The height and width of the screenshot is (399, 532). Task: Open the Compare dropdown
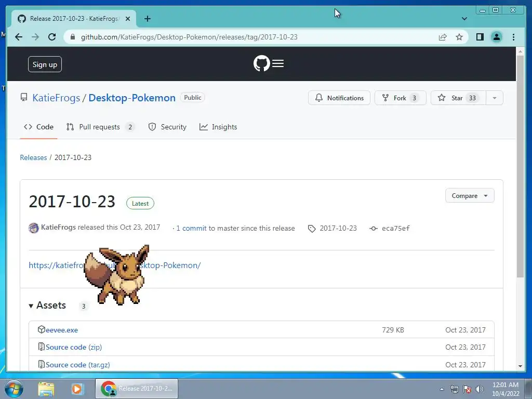[x=470, y=196]
